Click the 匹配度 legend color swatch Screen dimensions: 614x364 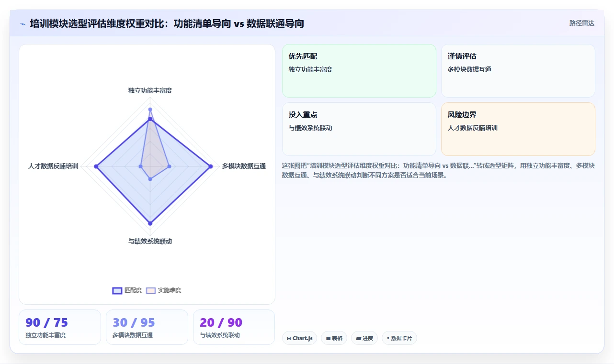click(x=117, y=290)
